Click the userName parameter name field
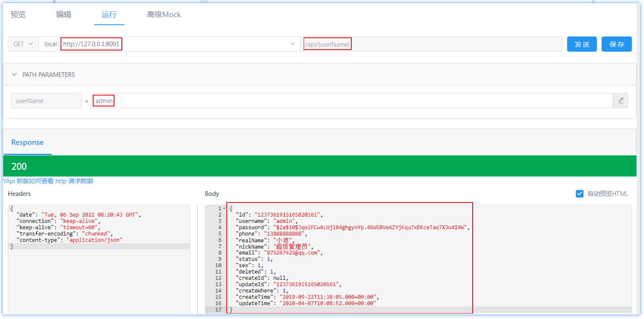The height and width of the screenshot is (319, 644). click(x=46, y=101)
